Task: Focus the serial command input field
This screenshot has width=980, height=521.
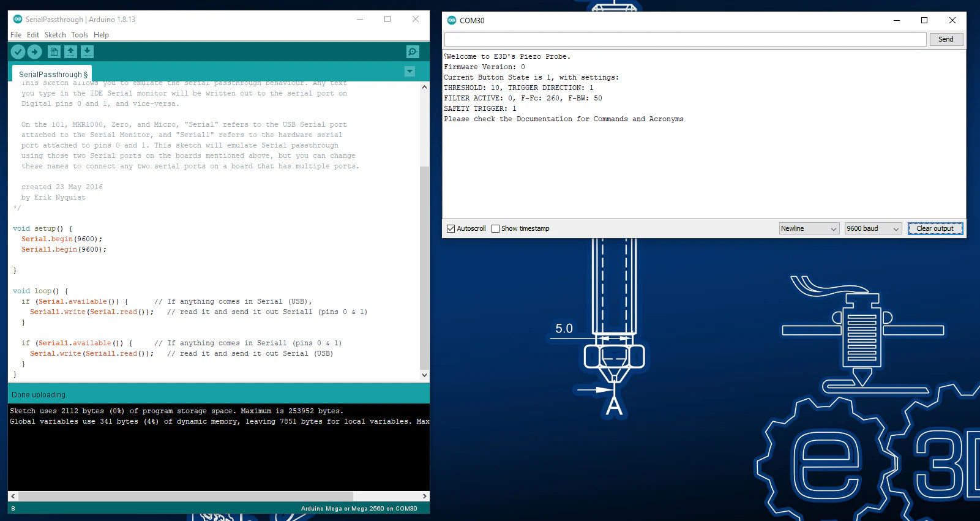Action: (685, 39)
